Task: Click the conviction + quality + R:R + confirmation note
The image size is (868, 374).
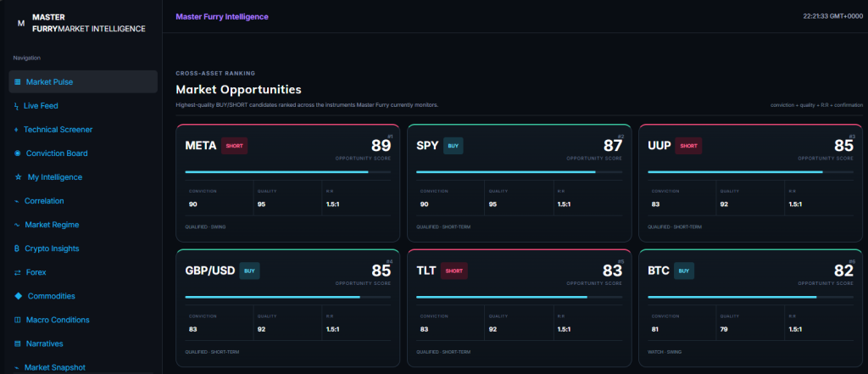Action: (x=816, y=104)
